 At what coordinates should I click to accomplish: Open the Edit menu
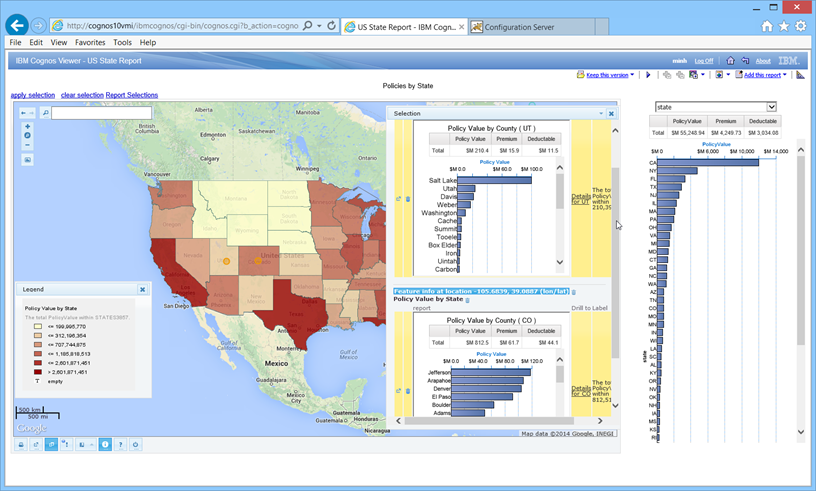click(x=36, y=42)
